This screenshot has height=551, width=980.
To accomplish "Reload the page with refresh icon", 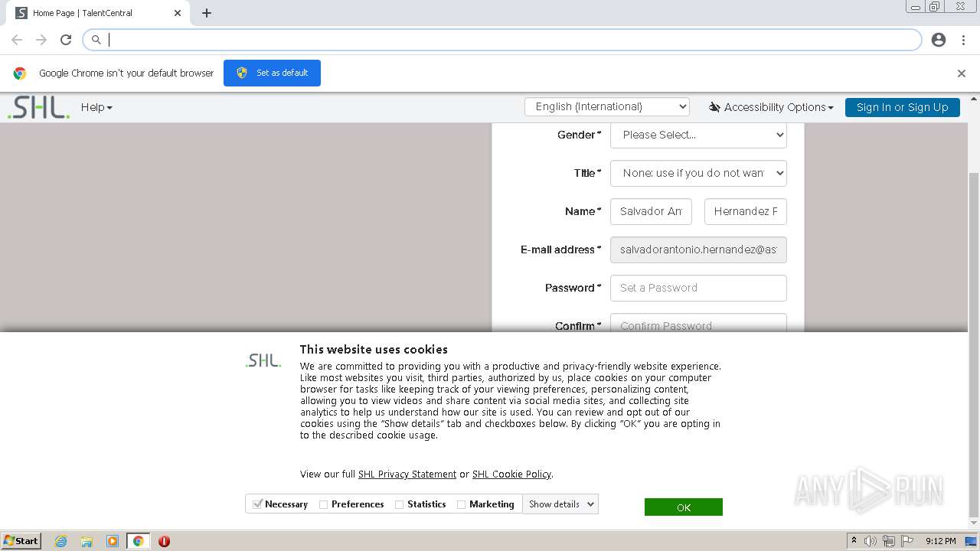I will tap(66, 40).
